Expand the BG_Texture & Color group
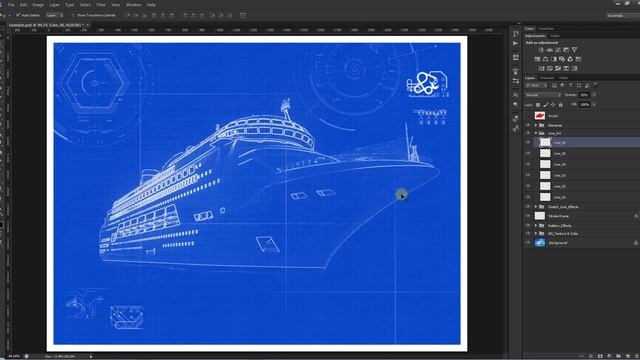The image size is (640, 360). click(x=536, y=233)
